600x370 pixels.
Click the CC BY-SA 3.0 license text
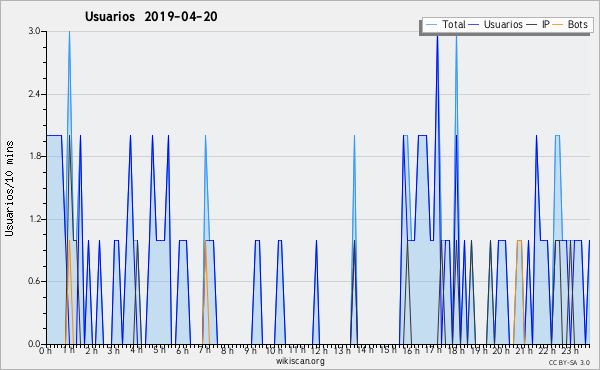(569, 362)
